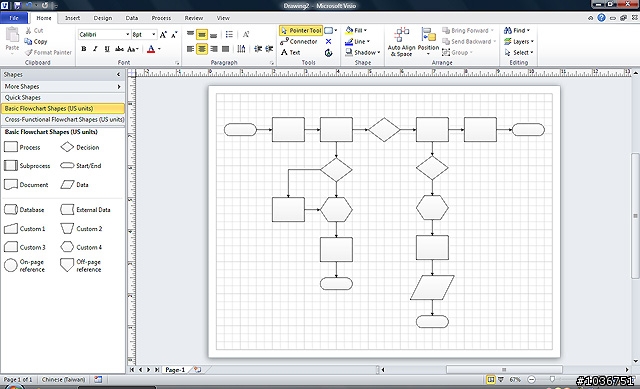Toggle Center horizontal alignment
This screenshot has width=640, height=389.
pos(202,49)
